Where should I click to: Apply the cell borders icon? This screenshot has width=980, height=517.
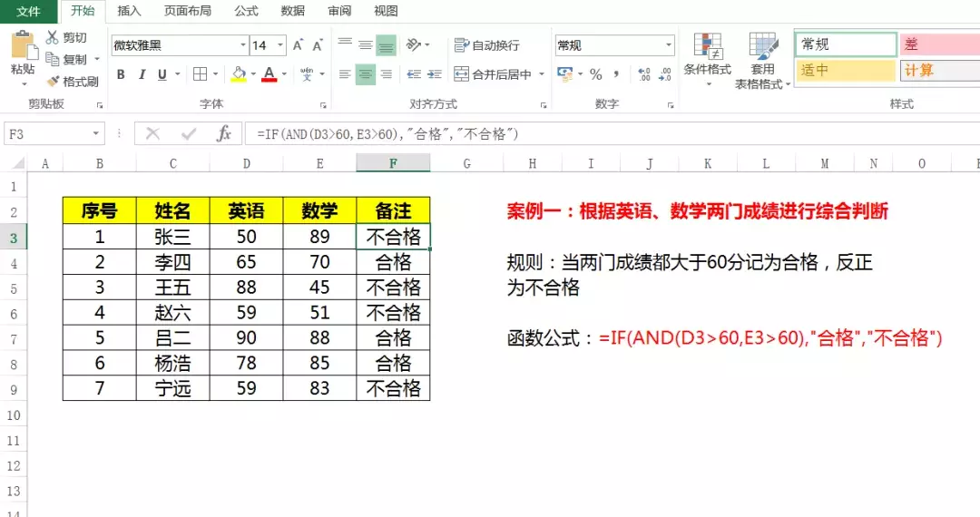point(200,74)
